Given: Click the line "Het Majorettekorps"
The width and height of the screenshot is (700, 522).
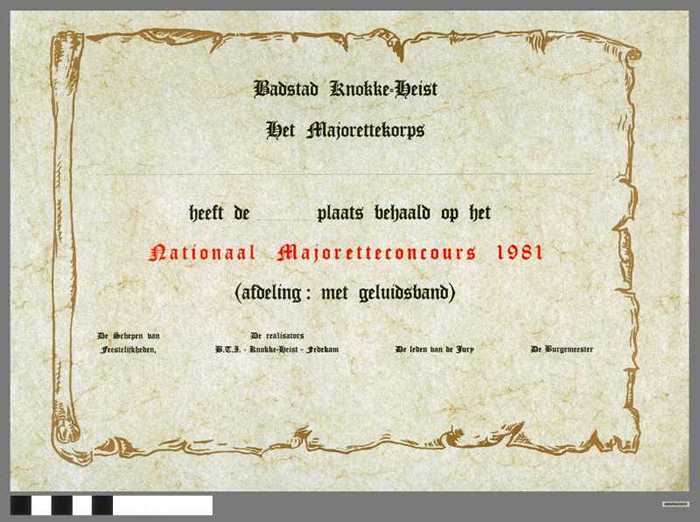Looking at the screenshot, I should pos(345,131).
